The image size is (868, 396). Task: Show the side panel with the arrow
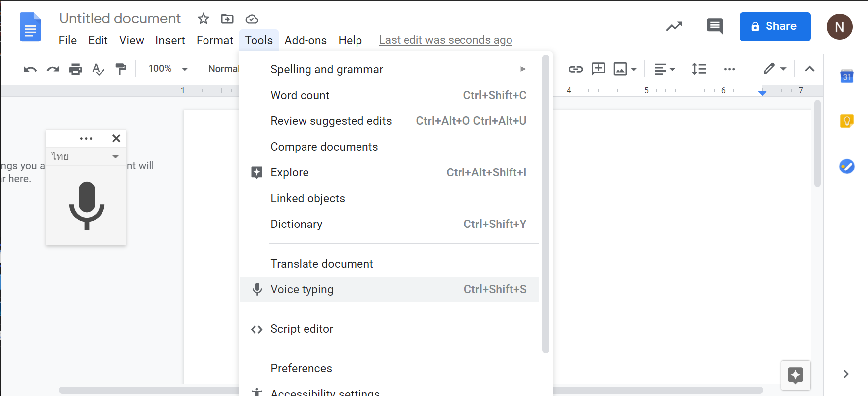[x=846, y=374]
